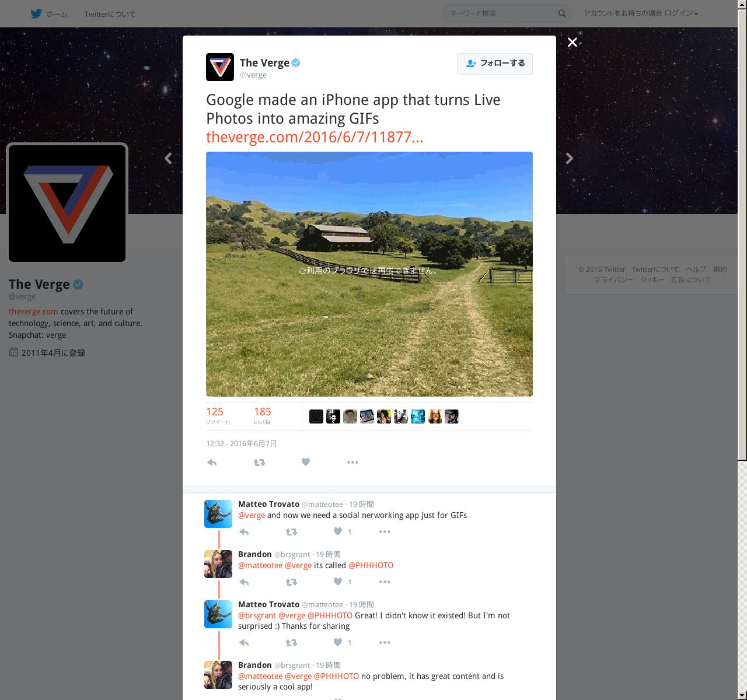Like Matteo Trovato's first reply
This screenshot has height=700, width=747.
click(x=337, y=531)
